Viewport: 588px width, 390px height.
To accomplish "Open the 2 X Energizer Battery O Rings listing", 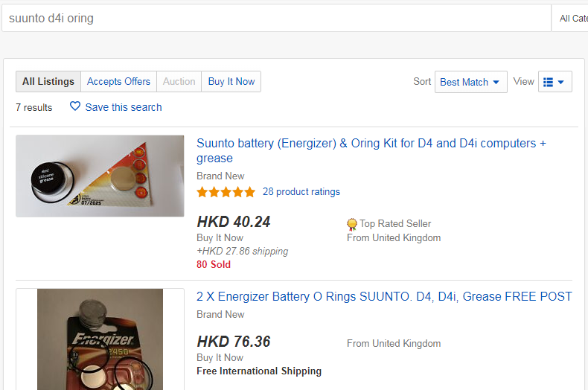I will 384,296.
